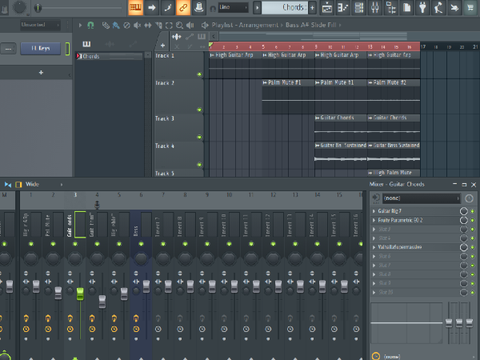Click the plug icon plugin picker
This screenshot has height=360, width=480.
422,7
